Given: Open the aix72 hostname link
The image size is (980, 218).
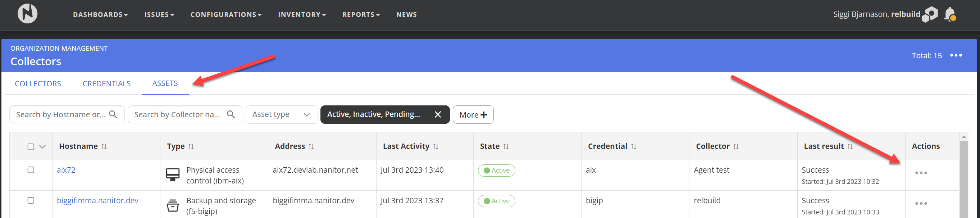Looking at the screenshot, I should pos(66,170).
